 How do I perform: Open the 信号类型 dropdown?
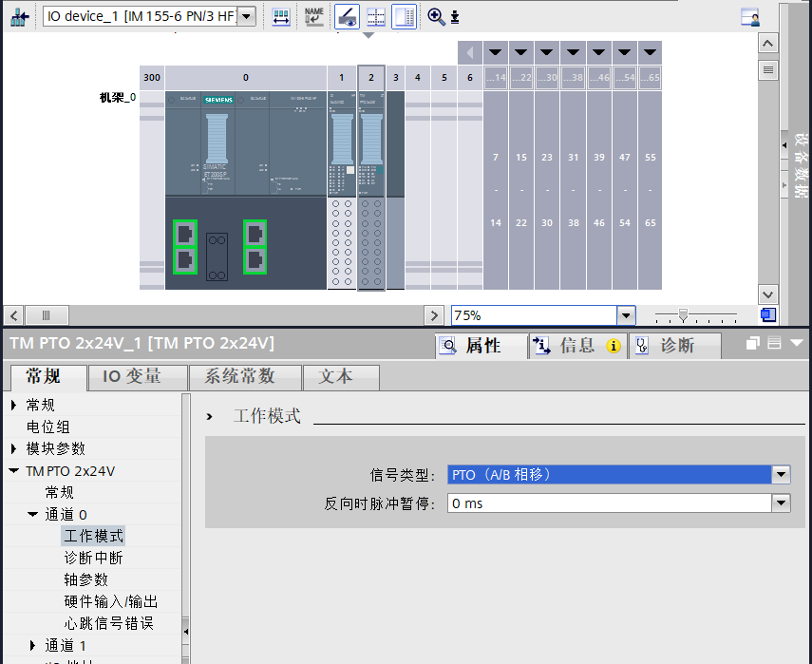[781, 475]
